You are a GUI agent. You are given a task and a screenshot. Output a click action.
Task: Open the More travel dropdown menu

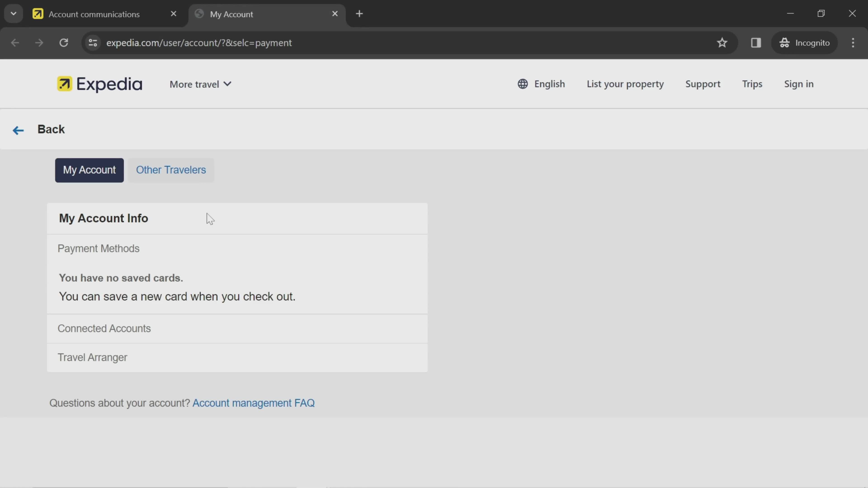coord(200,84)
